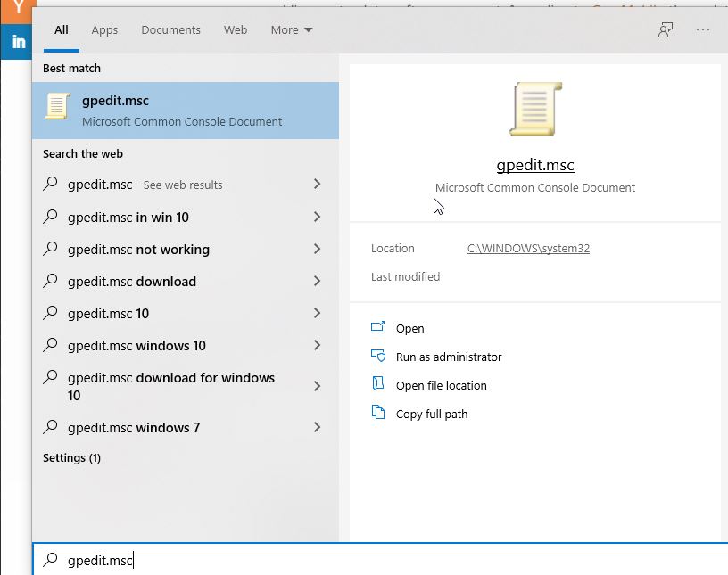Open the three-dots options menu
728x575 pixels.
click(x=702, y=29)
